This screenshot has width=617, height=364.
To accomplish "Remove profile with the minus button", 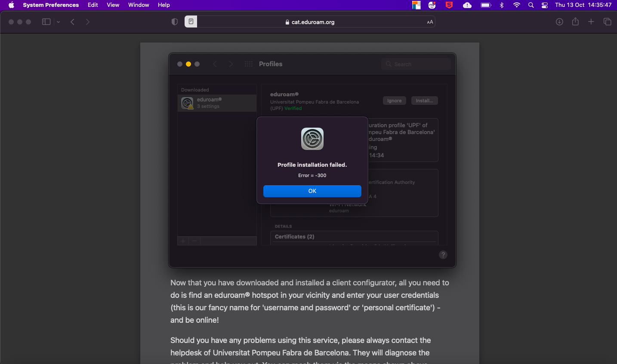I will (x=194, y=241).
